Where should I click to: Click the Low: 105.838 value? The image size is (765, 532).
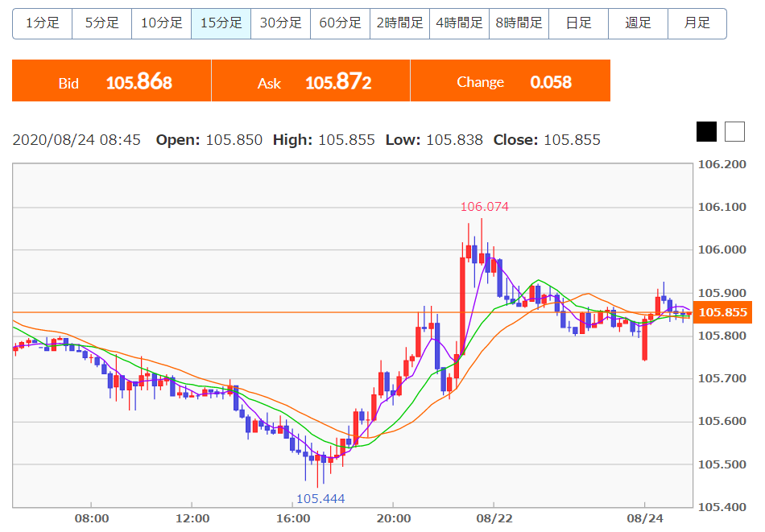point(434,140)
